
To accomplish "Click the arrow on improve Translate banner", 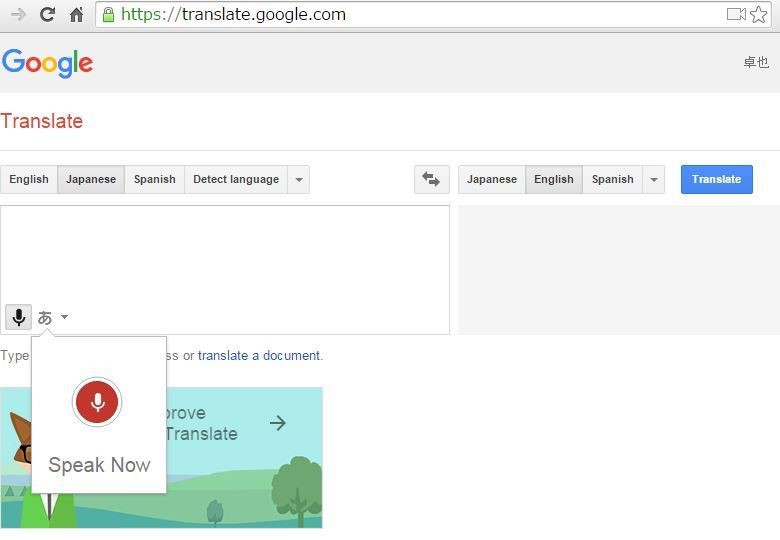I will tap(278, 423).
